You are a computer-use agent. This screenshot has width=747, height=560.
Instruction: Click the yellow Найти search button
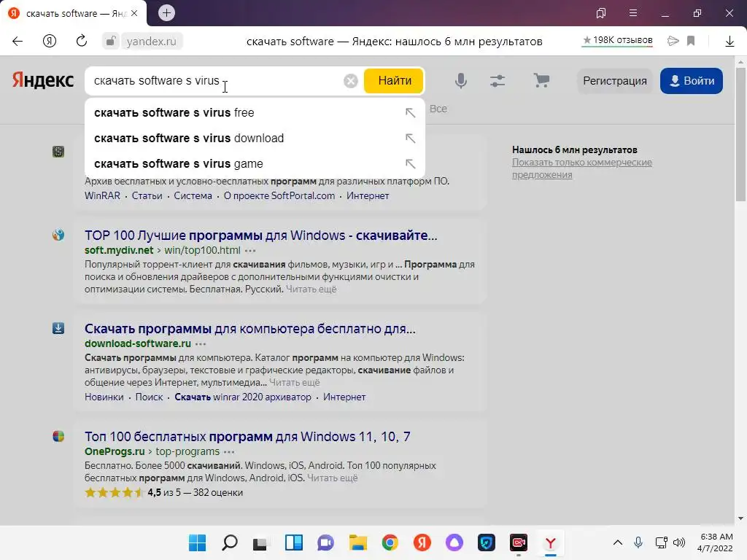(394, 80)
